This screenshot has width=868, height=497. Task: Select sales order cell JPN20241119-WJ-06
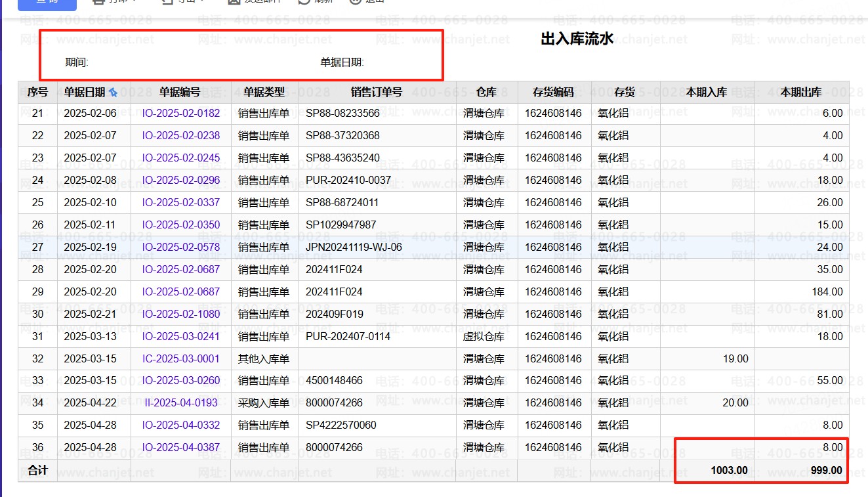click(354, 248)
